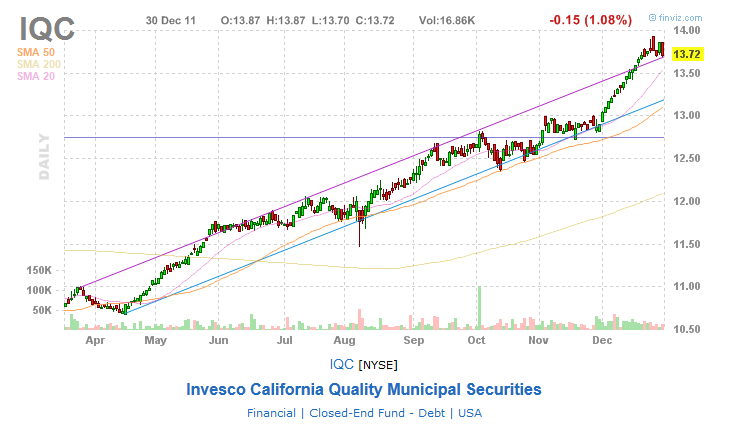
Task: Open the Financial sector link
Action: point(271,413)
